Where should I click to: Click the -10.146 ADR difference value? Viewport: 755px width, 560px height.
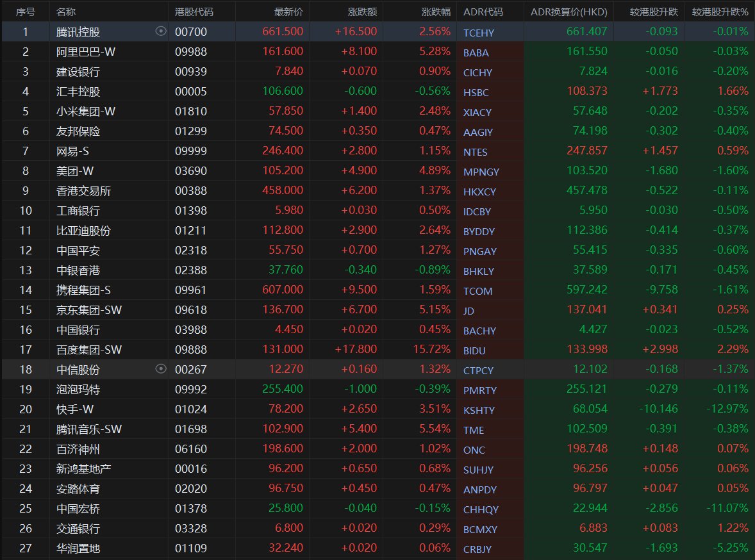(658, 409)
